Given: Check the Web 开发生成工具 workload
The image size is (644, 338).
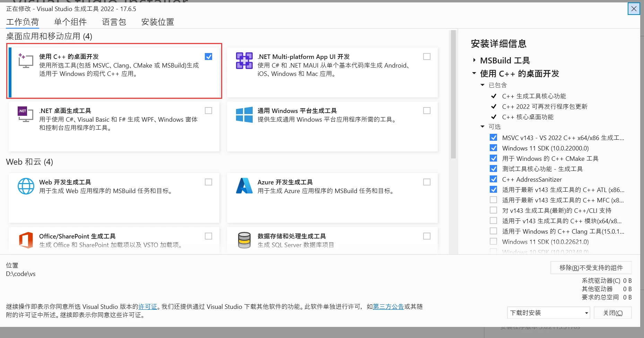Looking at the screenshot, I should click(x=208, y=182).
